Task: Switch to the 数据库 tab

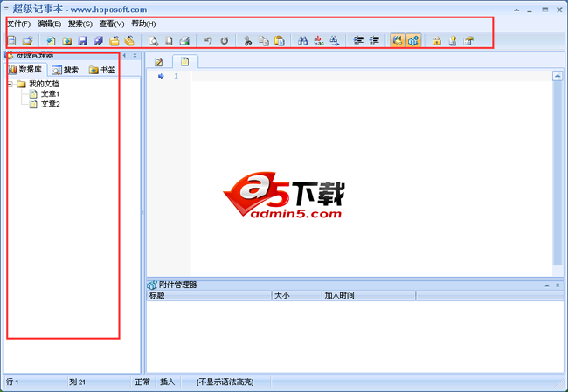Action: coord(26,70)
